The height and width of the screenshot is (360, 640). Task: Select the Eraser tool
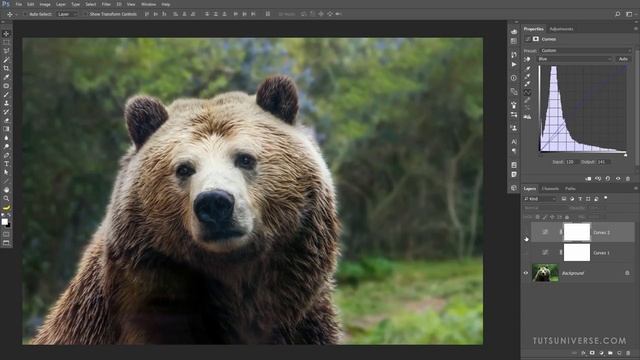coord(6,120)
